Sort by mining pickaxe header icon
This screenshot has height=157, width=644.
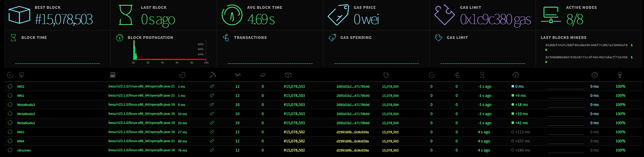click(x=213, y=75)
